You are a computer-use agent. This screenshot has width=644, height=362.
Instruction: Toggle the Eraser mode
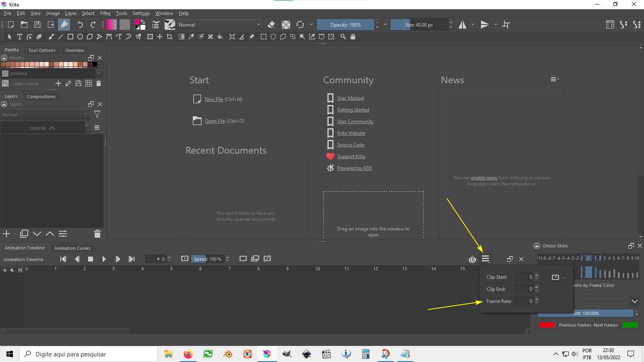click(x=271, y=25)
